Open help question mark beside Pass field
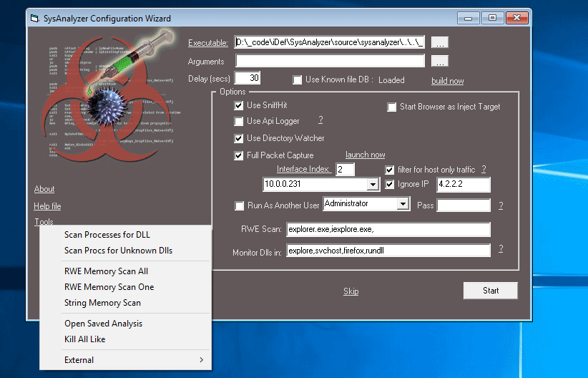This screenshot has width=588, height=378. tap(501, 205)
